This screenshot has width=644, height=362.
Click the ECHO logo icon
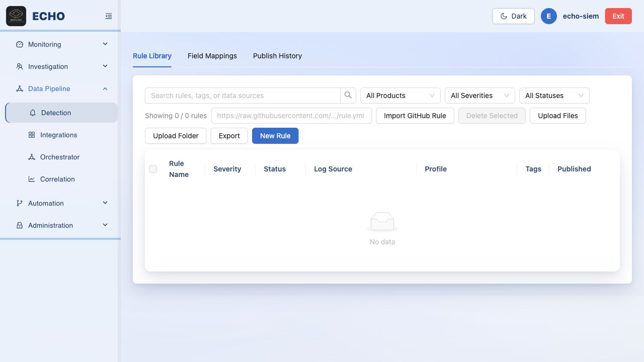coord(16,16)
